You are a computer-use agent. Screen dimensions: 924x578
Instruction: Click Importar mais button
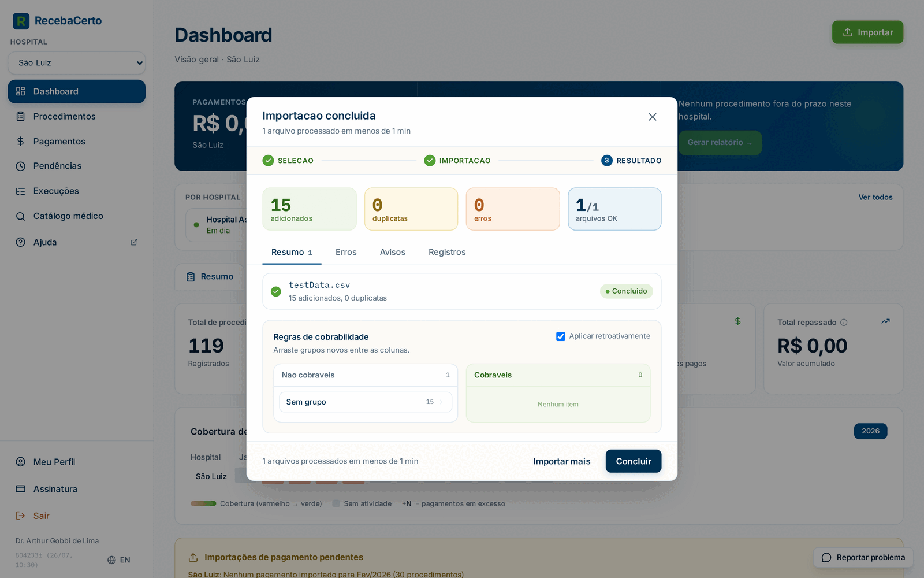(561, 461)
